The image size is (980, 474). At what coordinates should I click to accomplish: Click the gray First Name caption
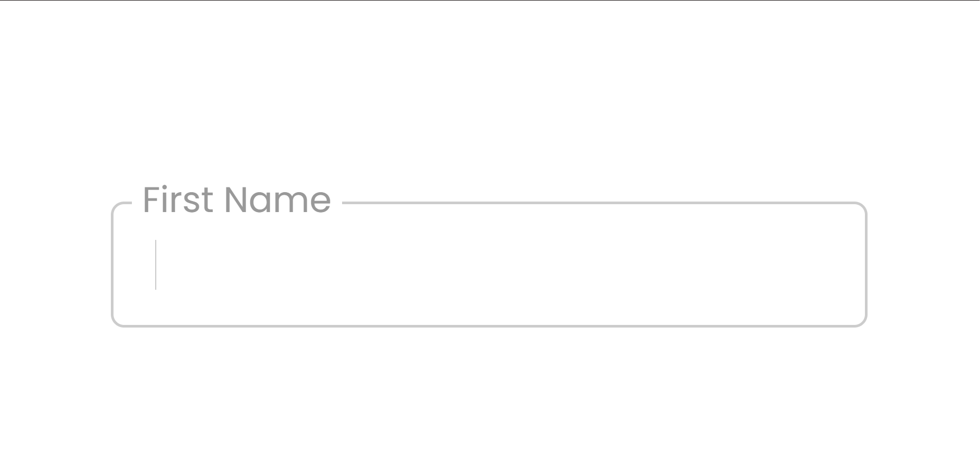[236, 200]
